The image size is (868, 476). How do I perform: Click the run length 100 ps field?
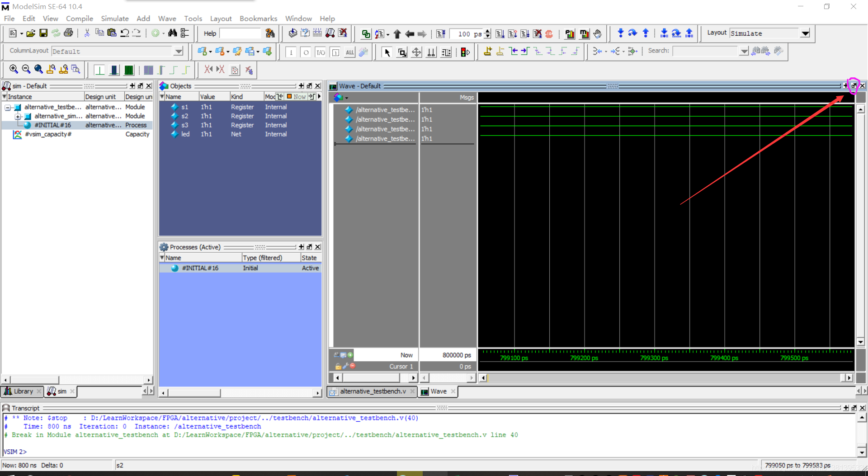(x=466, y=34)
